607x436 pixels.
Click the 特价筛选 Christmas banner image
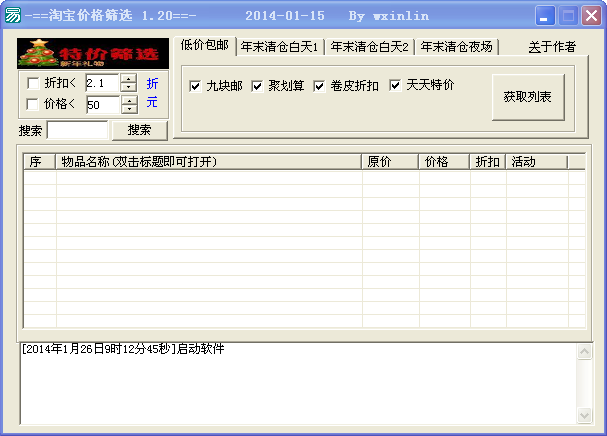pos(93,53)
